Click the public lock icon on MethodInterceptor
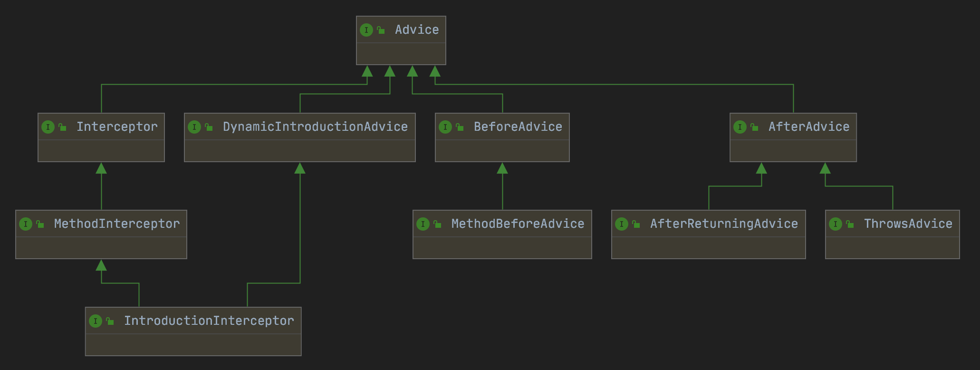The width and height of the screenshot is (980, 370). pyautogui.click(x=40, y=224)
